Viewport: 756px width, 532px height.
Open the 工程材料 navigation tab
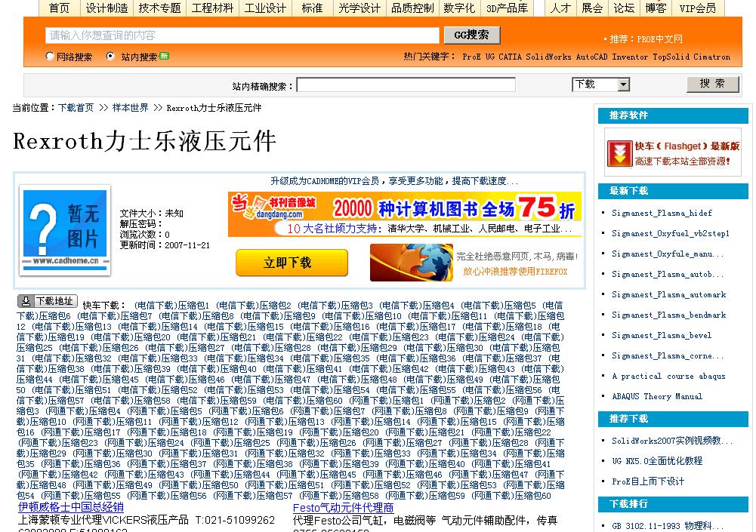[213, 8]
